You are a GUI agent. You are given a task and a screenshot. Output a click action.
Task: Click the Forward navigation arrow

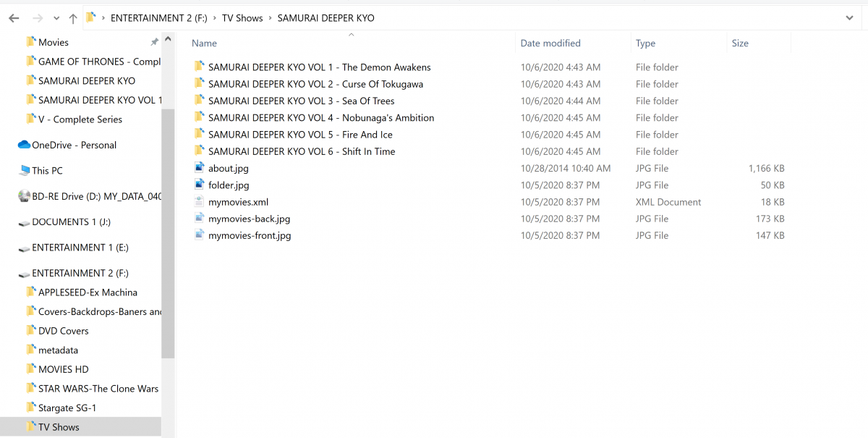[38, 18]
